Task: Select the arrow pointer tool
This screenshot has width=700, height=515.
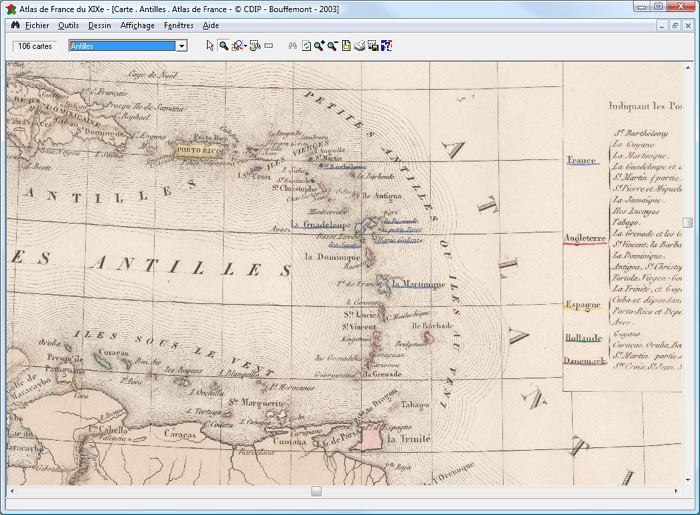Action: coord(210,46)
